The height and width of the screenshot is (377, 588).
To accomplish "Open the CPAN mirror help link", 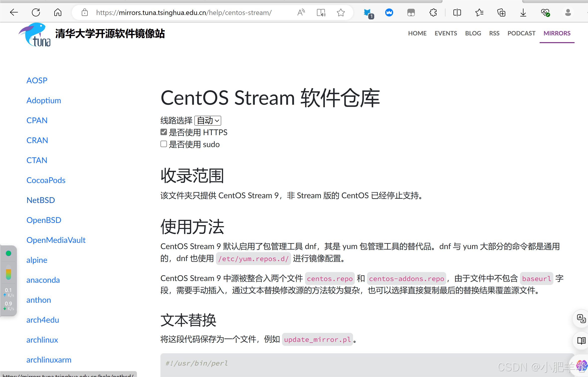I will (x=37, y=120).
